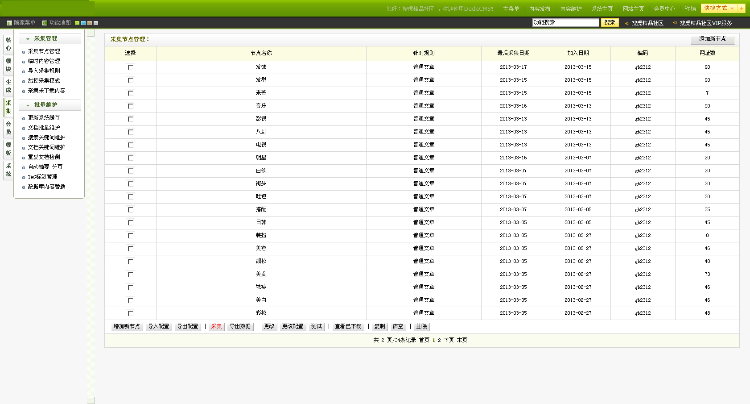This screenshot has width=750, height=404.
Task: Open 会员中心 in the top navigation
Action: click(664, 9)
